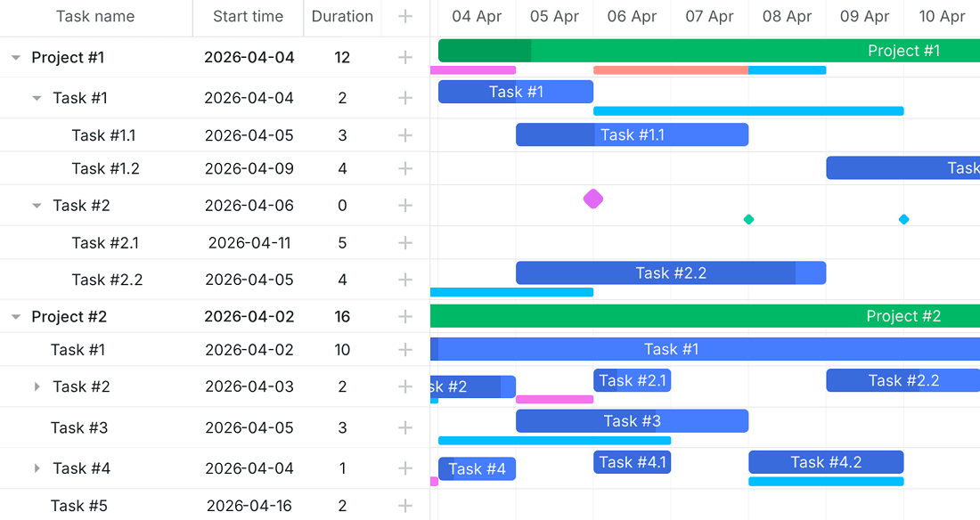This screenshot has height=520, width=980.
Task: Add subtask to Project #1 via plus icon
Action: click(405, 58)
